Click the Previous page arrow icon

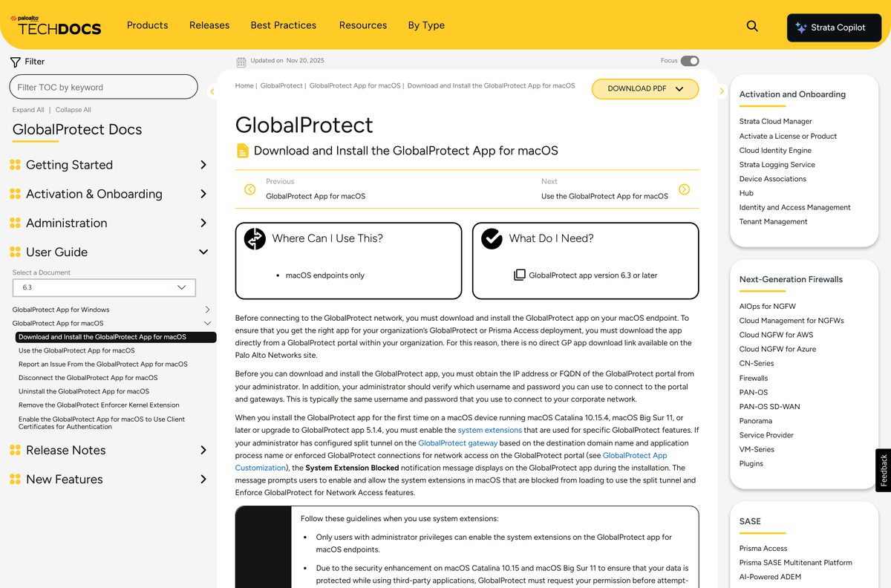tap(250, 189)
